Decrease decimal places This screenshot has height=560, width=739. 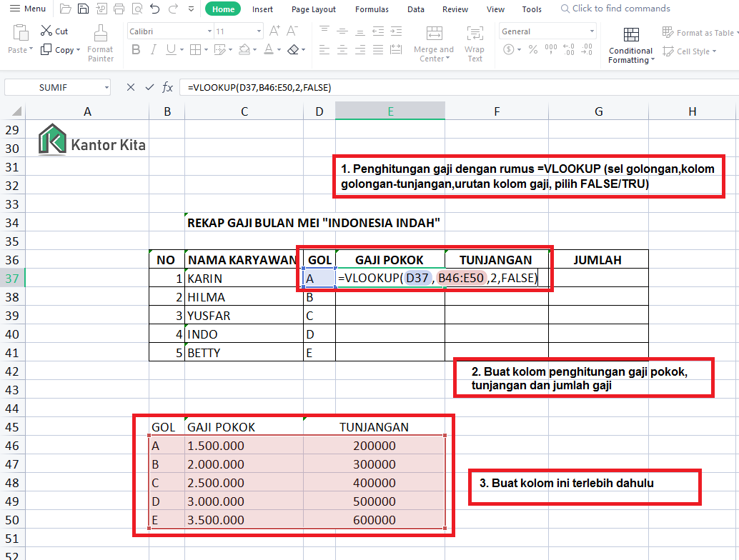pyautogui.click(x=587, y=49)
